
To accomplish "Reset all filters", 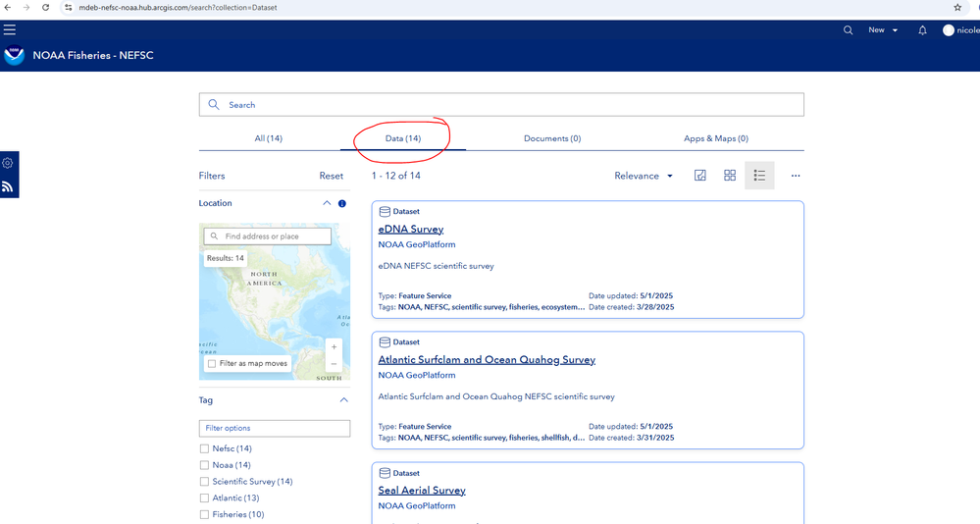I will coord(332,176).
